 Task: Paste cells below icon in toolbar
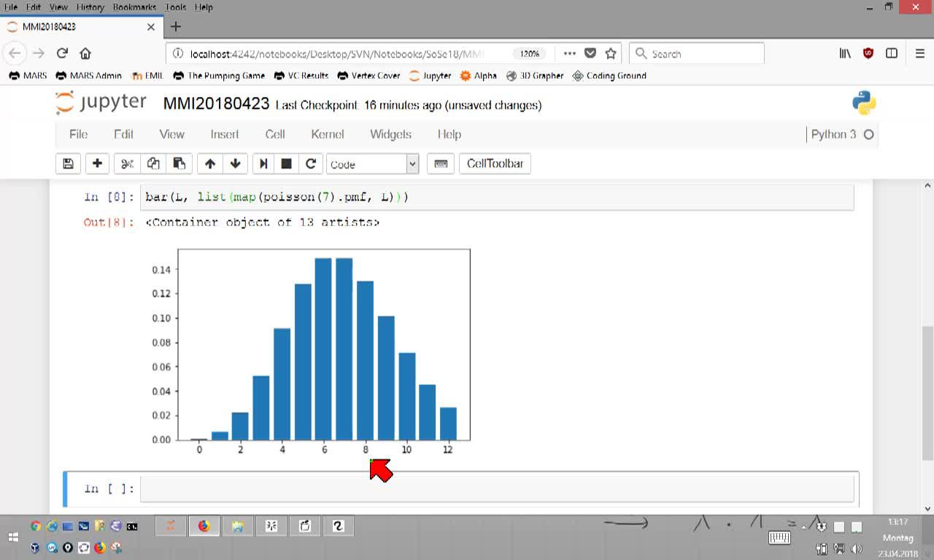pyautogui.click(x=179, y=163)
